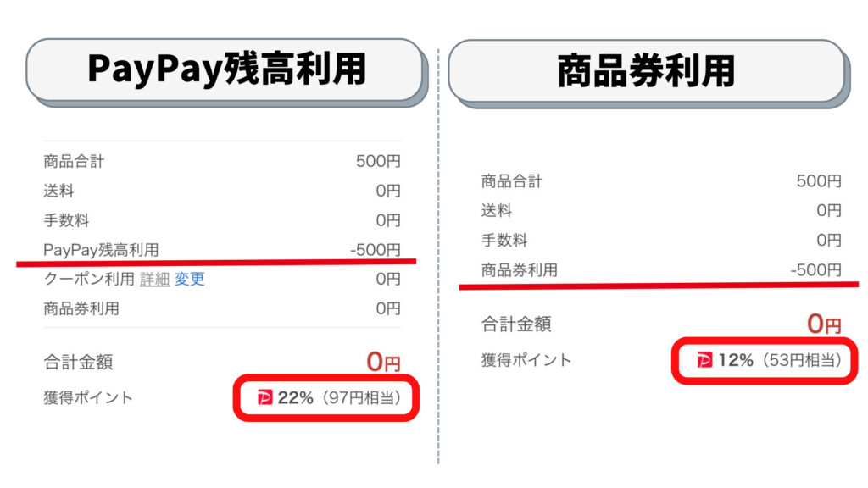Select the PayPay残高利用 header banner
868x488 pixels.
226,71
